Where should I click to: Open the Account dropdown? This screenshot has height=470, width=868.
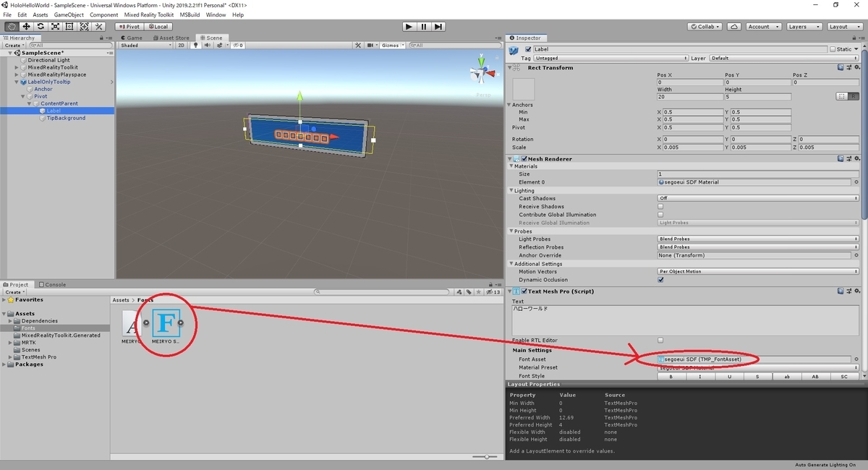762,27
